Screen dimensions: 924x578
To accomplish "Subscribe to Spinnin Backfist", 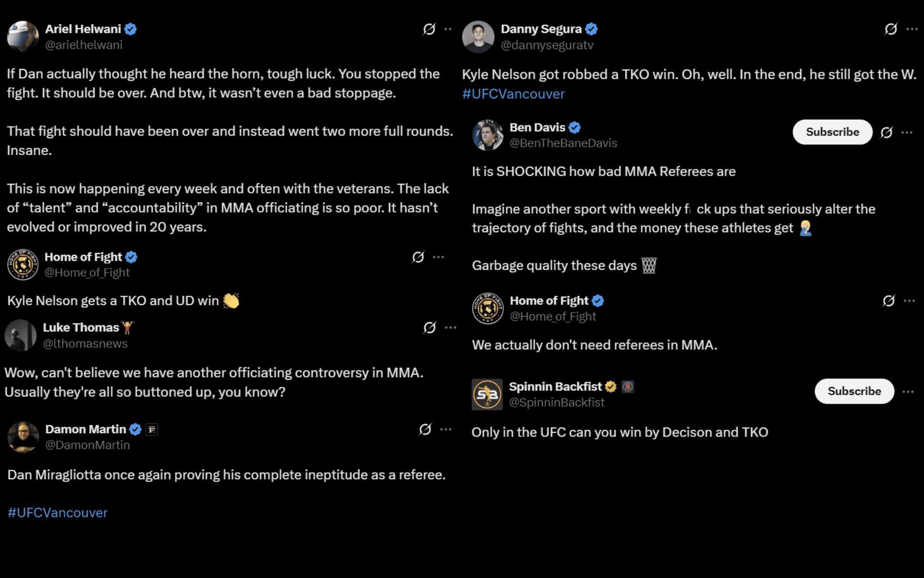I will (854, 391).
